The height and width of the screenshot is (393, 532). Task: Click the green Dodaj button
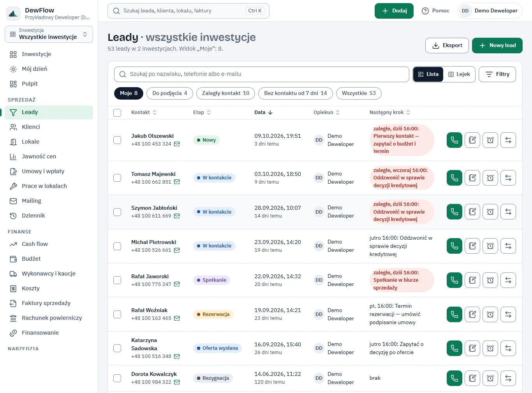click(394, 11)
